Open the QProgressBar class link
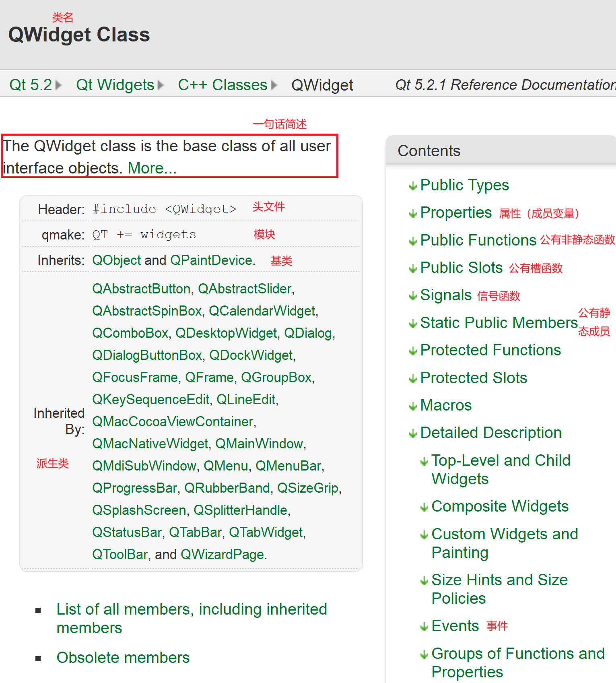 134,488
